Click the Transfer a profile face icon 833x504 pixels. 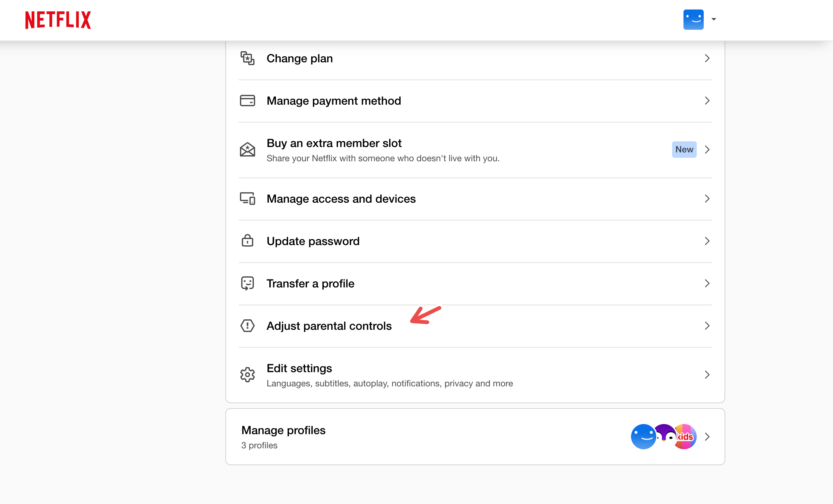248,283
